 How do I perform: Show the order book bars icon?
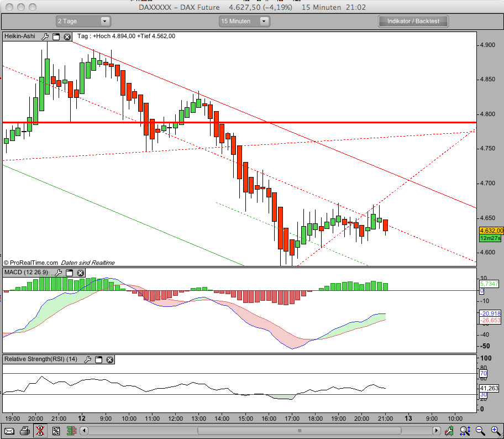point(71,431)
